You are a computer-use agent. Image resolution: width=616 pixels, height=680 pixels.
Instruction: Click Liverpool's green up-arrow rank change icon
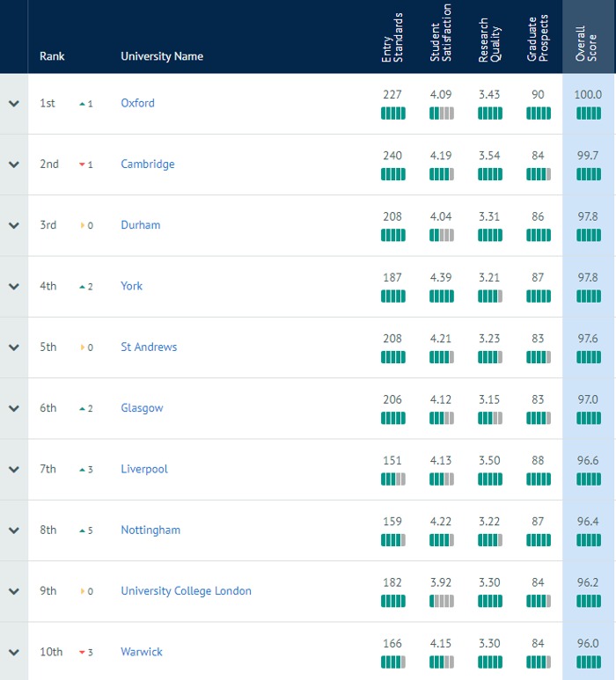coord(82,470)
